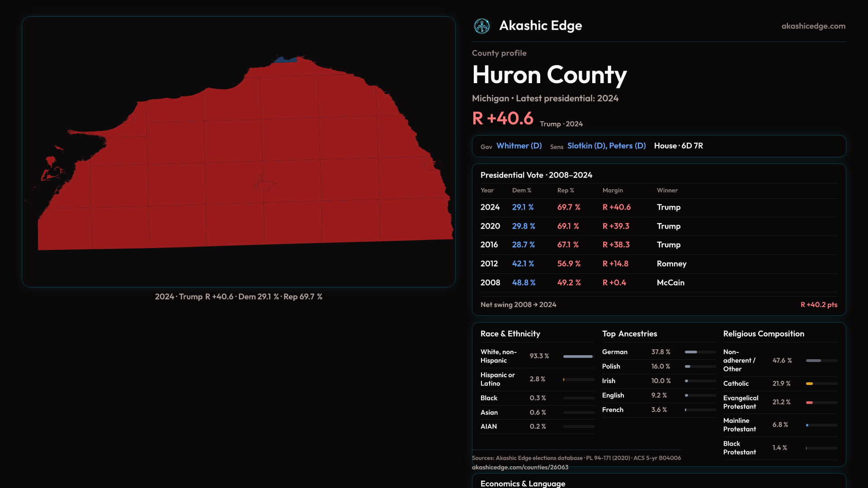Click the map caption below the county map
868x488 pixels.
click(238, 297)
